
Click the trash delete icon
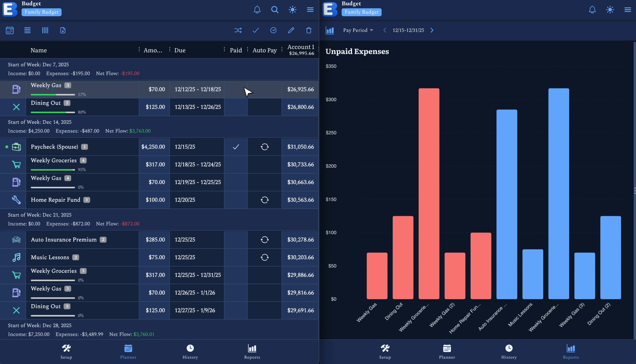[309, 30]
